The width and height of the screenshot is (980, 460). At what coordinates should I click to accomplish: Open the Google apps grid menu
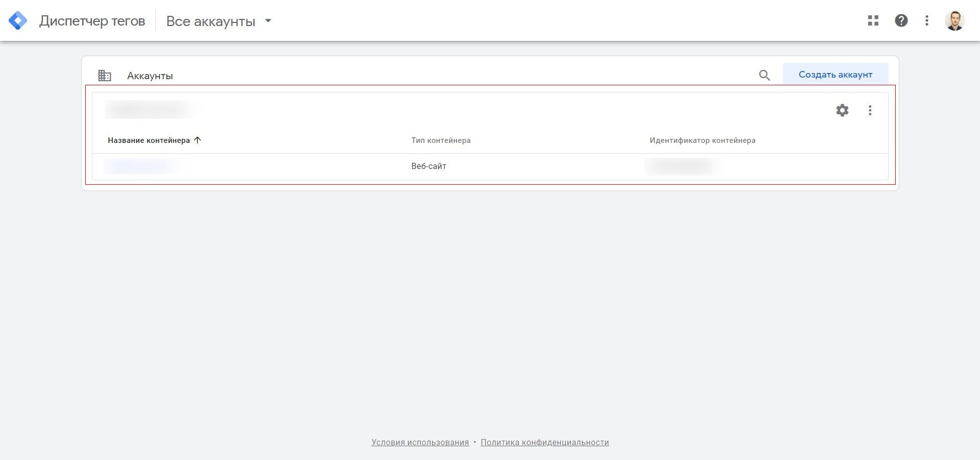[x=873, y=21]
